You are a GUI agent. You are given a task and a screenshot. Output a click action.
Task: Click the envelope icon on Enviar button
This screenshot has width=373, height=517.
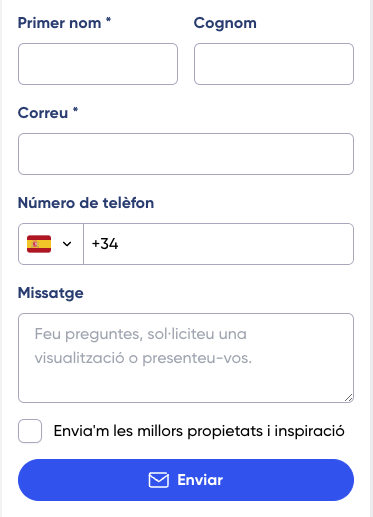[159, 480]
